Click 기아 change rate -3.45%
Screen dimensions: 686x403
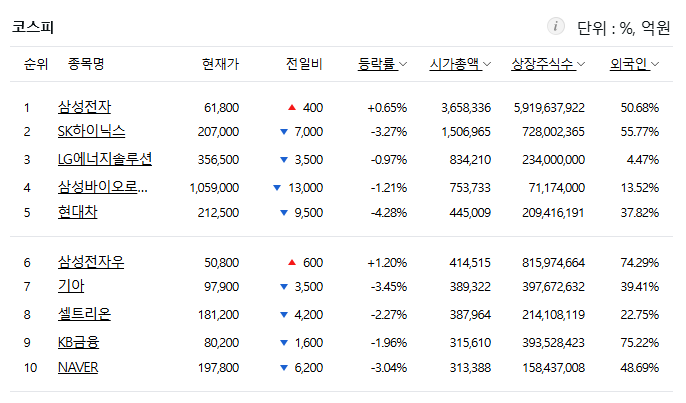(389, 287)
